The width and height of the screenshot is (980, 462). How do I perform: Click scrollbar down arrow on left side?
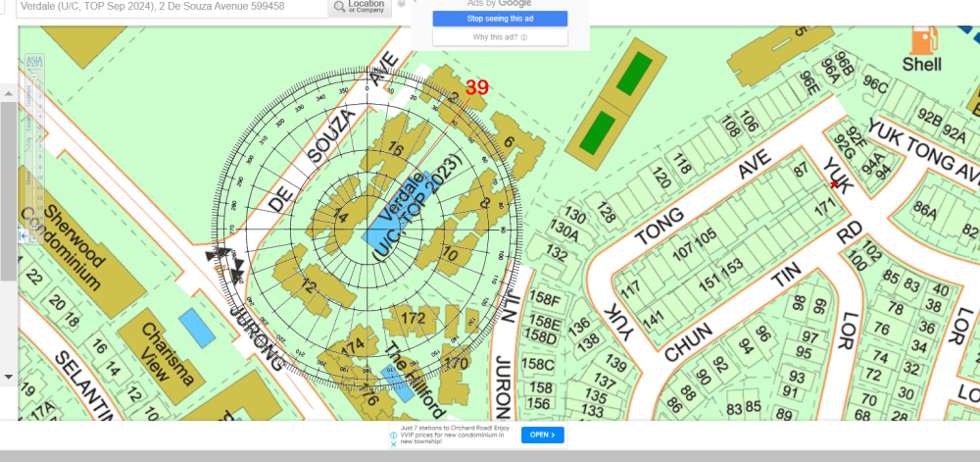pyautogui.click(x=8, y=377)
